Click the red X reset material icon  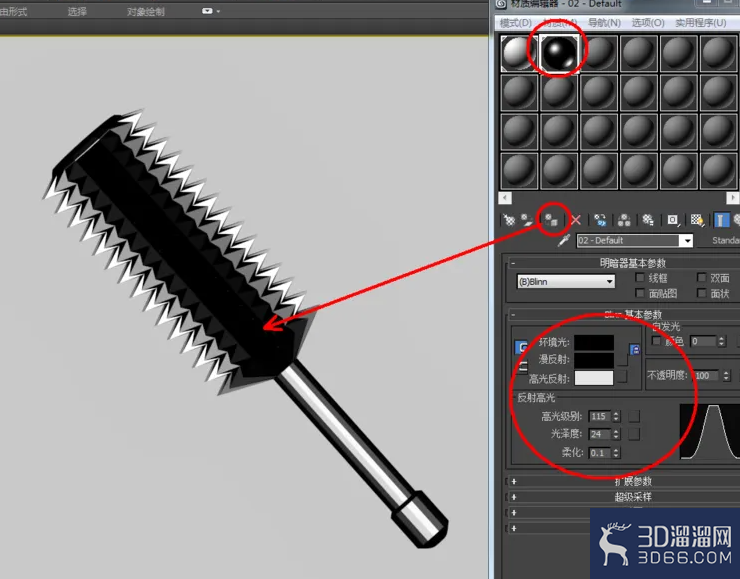[576, 220]
